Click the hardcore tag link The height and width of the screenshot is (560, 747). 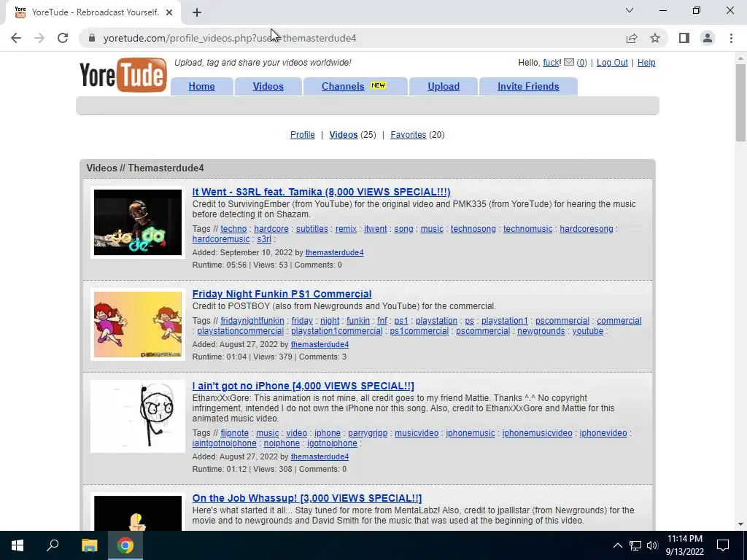(271, 229)
